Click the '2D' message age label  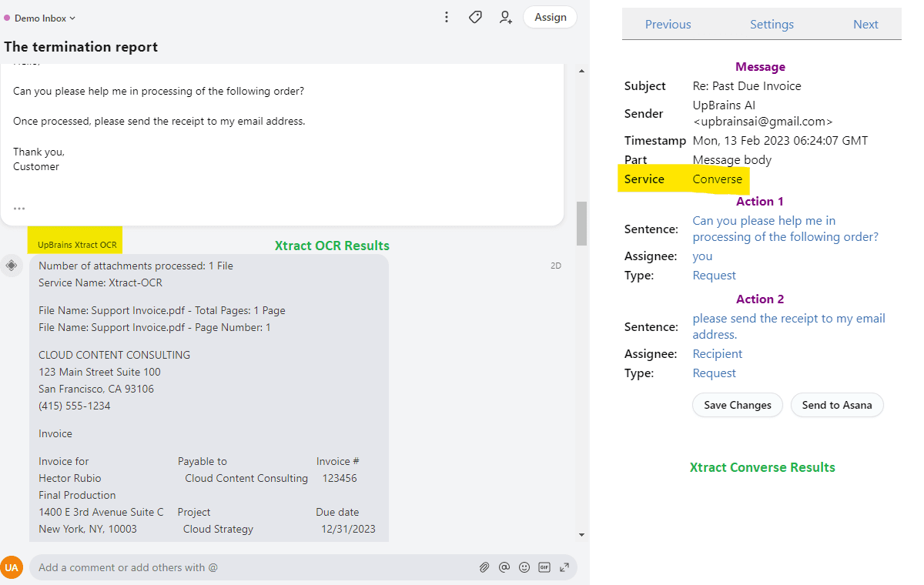[x=556, y=266]
